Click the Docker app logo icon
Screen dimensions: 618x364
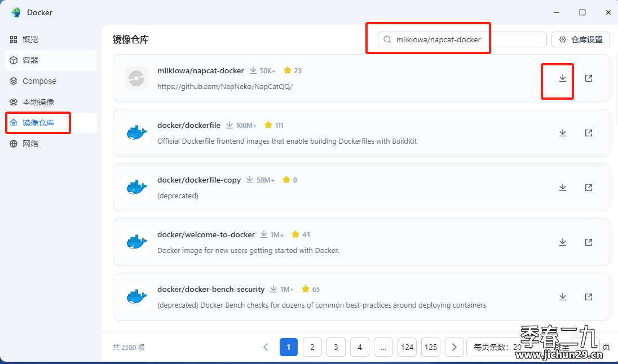[x=16, y=12]
